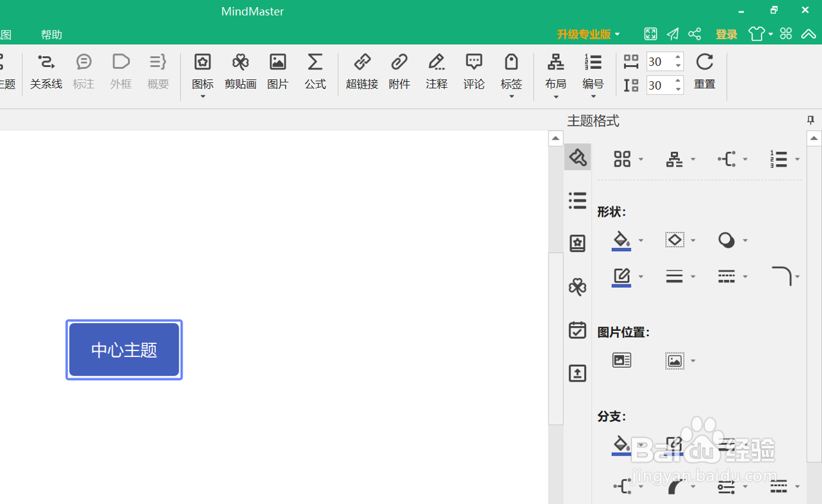Add an attachment with 附件
The height and width of the screenshot is (504, 822).
(x=399, y=72)
